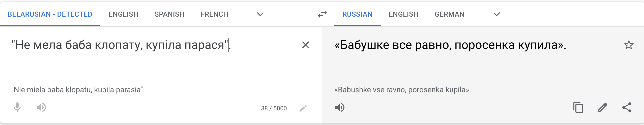Suggest an edit to the translation
This screenshot has width=644, height=125.
coord(602,107)
